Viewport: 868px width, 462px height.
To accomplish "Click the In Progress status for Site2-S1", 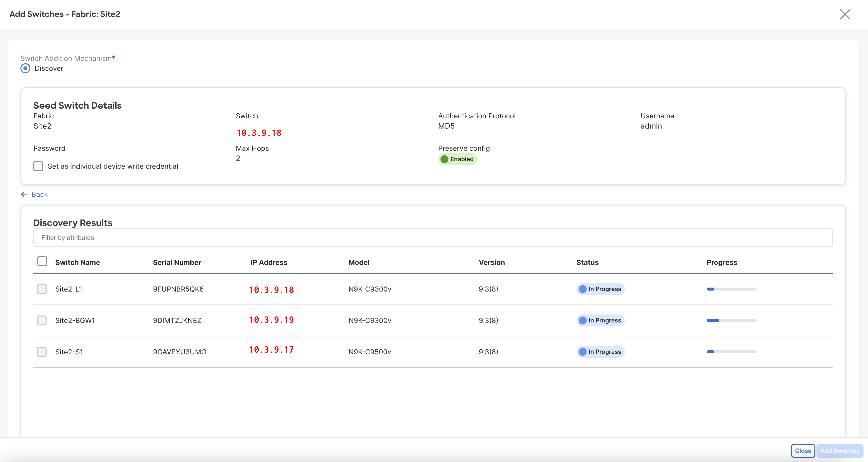I will 600,351.
